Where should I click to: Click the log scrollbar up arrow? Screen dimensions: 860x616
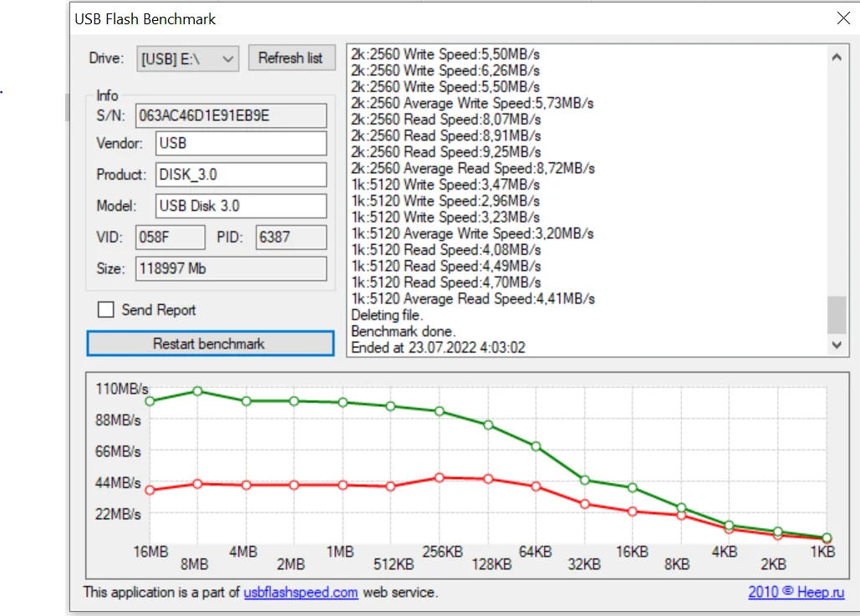click(x=836, y=57)
